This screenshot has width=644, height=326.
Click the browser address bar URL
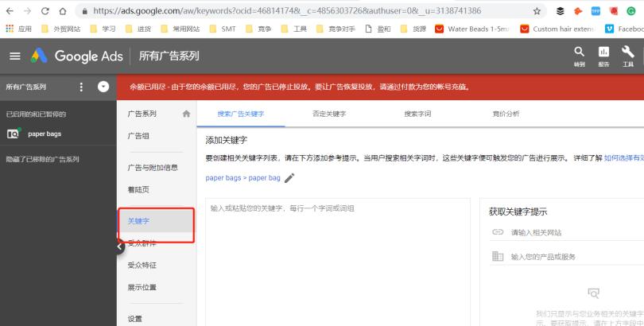pyautogui.click(x=287, y=10)
